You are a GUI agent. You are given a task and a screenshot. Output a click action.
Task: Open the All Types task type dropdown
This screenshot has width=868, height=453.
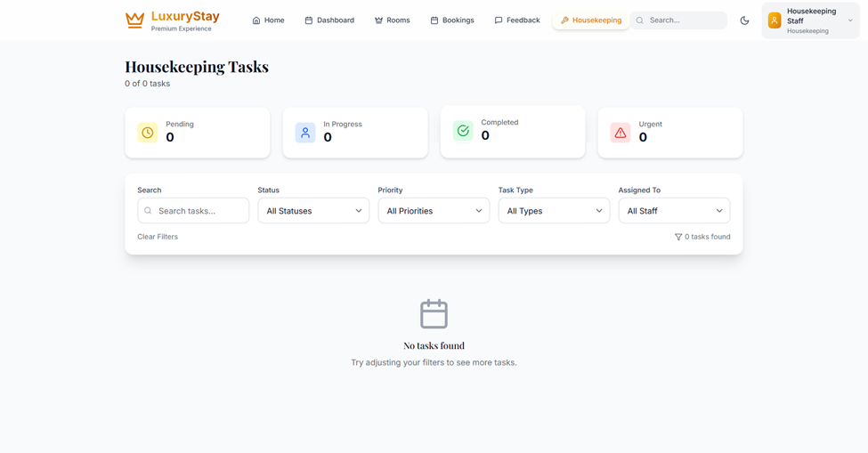(554, 211)
